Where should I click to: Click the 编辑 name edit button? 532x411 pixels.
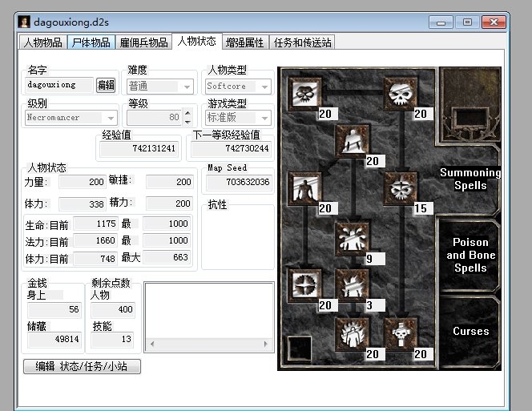tap(106, 85)
